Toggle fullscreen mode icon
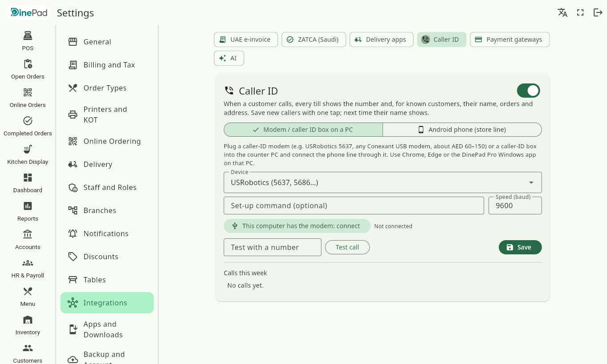The height and width of the screenshot is (364, 607). point(580,12)
